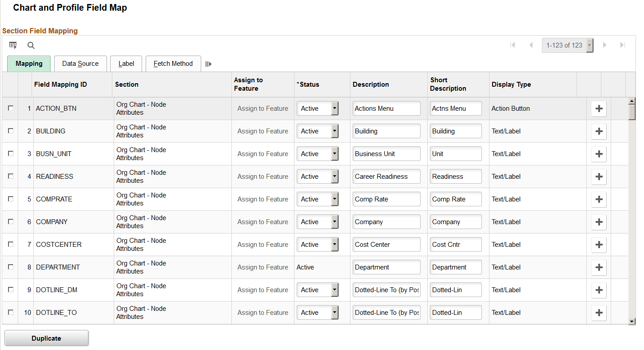This screenshot has width=644, height=350.
Task: Click the Duplicate button
Action: coord(46,338)
